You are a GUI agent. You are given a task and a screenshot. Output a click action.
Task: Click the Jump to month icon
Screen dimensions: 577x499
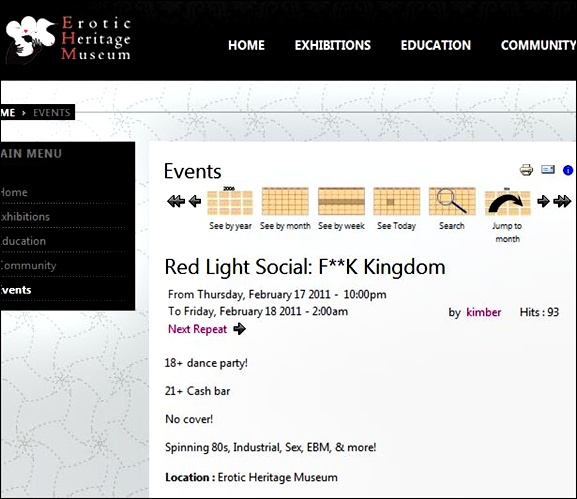coord(507,202)
